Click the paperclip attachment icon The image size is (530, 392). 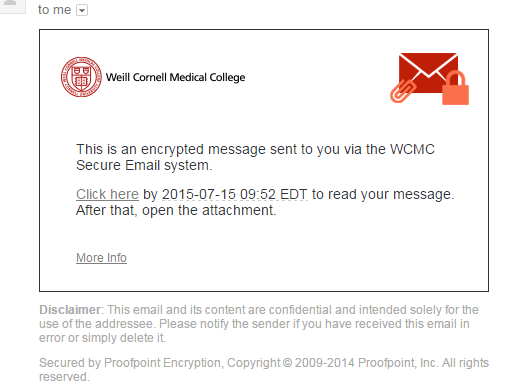coord(403,91)
